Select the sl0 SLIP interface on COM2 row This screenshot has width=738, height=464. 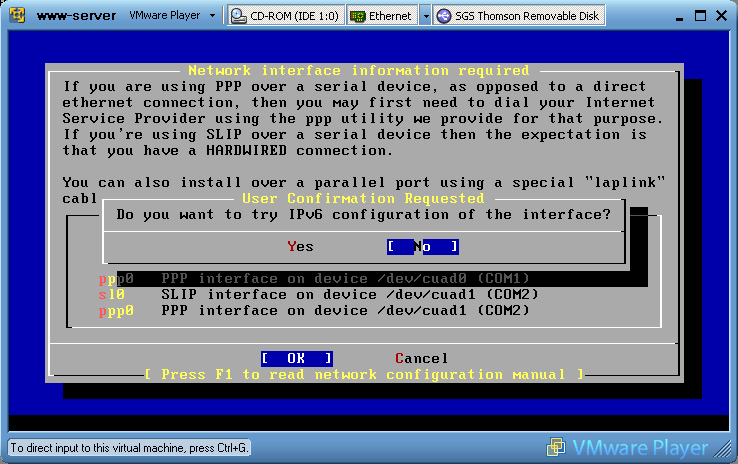coord(318,295)
